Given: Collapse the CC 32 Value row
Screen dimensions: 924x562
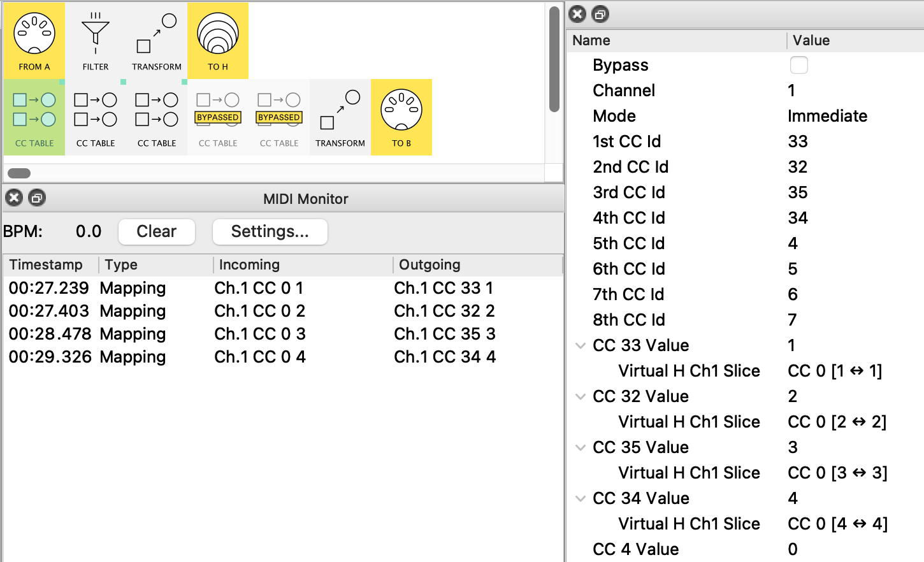Looking at the screenshot, I should click(x=581, y=396).
